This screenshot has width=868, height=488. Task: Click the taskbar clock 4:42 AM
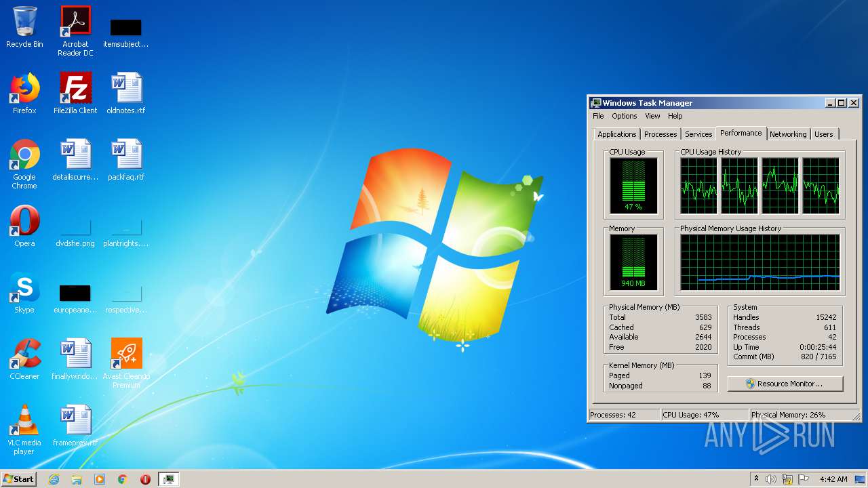833,479
